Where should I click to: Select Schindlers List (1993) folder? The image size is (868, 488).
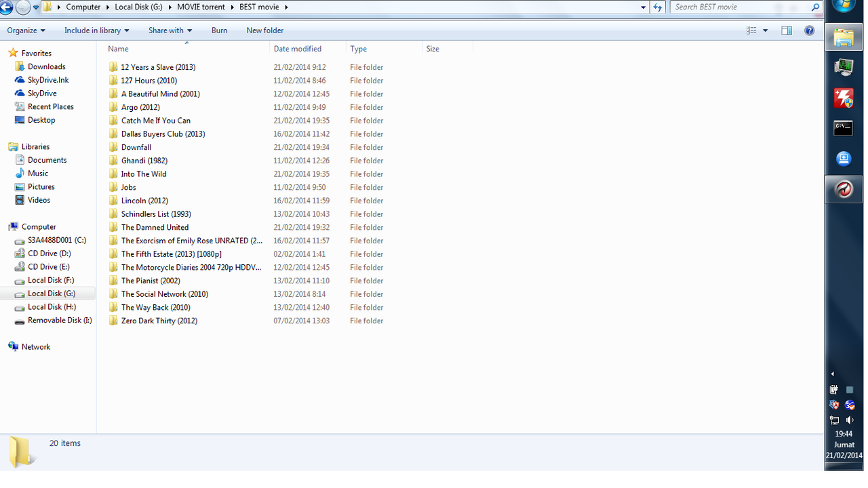[156, 213]
